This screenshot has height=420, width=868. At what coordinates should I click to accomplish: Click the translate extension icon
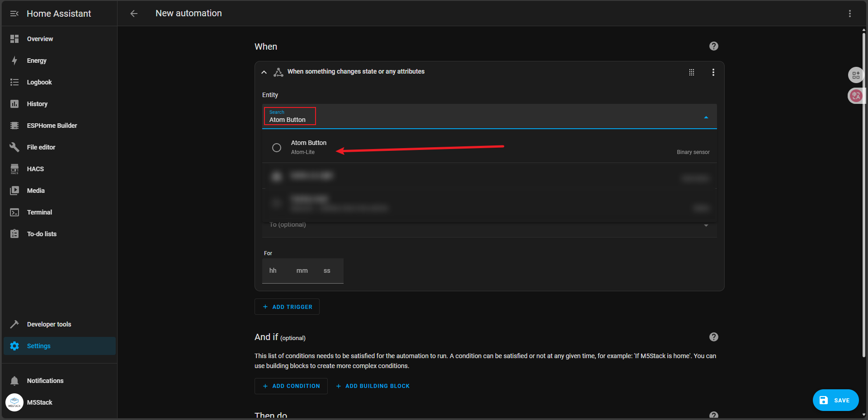click(x=856, y=96)
